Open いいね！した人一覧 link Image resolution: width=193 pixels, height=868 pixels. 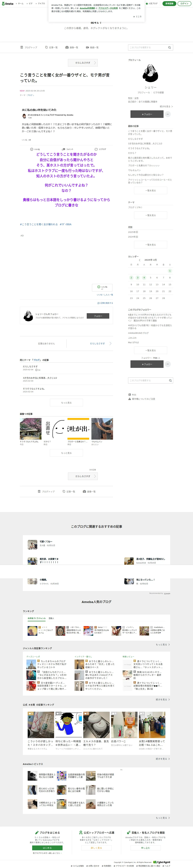[105, 295]
